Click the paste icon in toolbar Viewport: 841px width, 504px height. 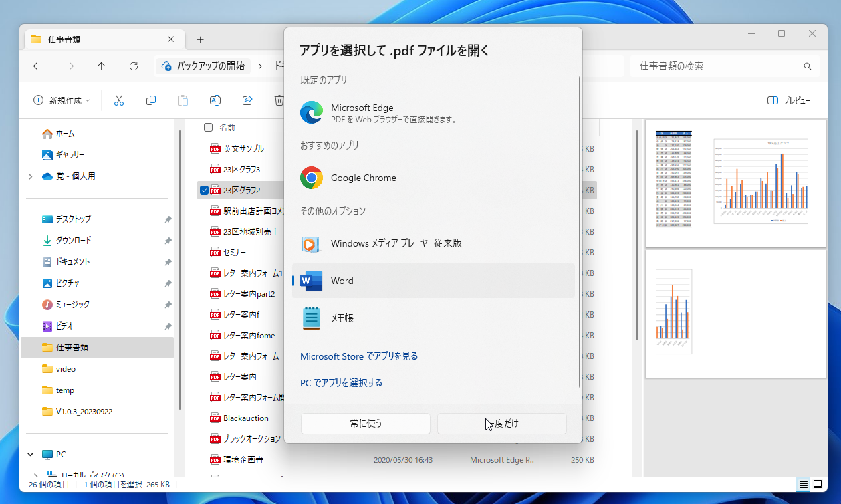(x=183, y=100)
